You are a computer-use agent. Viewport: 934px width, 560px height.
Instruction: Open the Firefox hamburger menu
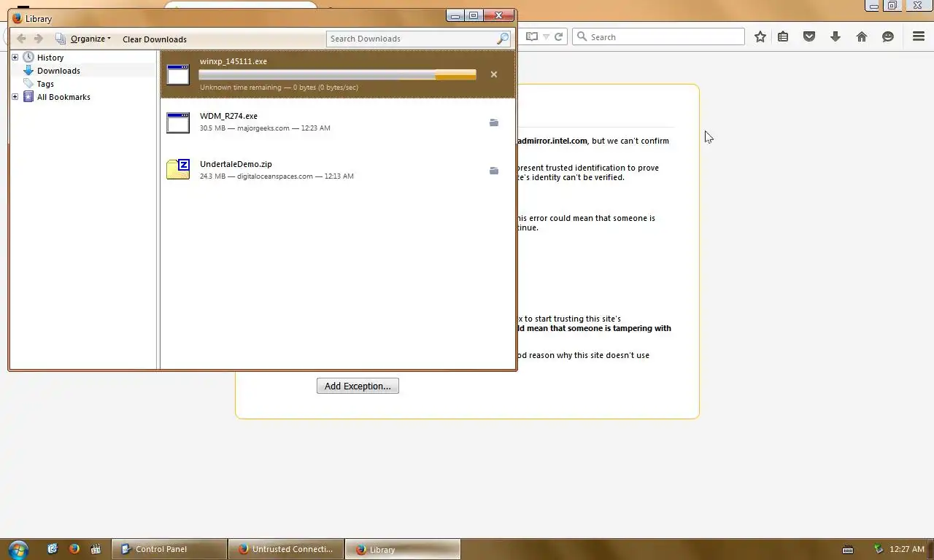(x=919, y=36)
